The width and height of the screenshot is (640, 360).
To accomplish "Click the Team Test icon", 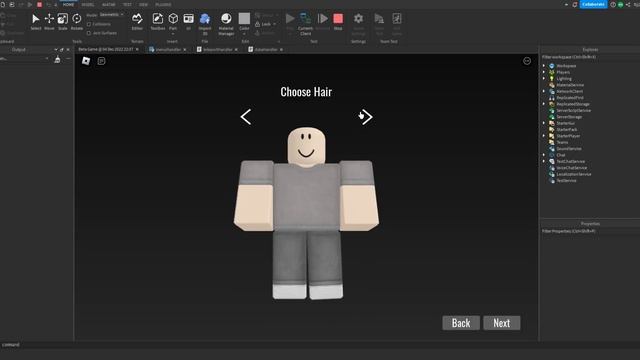I will tap(379, 19).
